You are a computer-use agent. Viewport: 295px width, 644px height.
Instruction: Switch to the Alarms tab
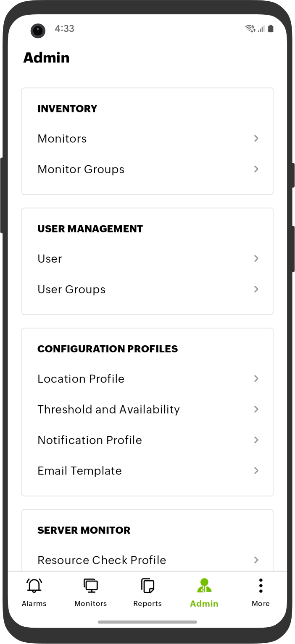point(34,592)
